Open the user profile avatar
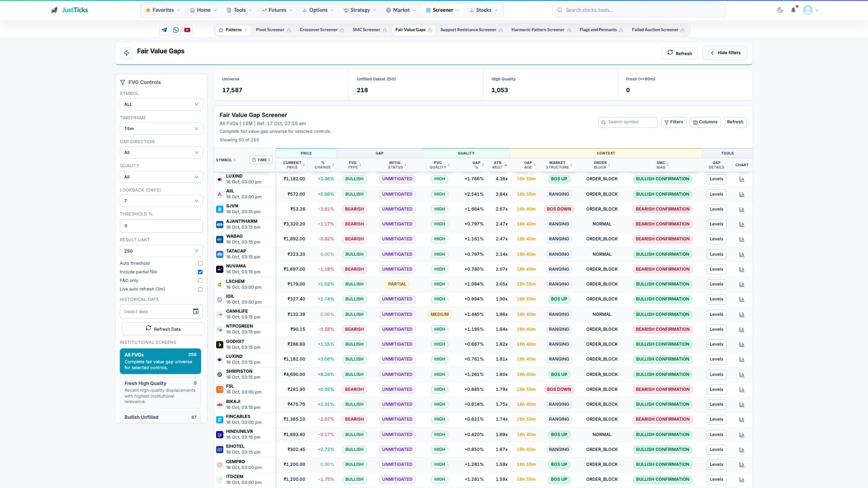Screen dimensions: 868x488 [808, 10]
